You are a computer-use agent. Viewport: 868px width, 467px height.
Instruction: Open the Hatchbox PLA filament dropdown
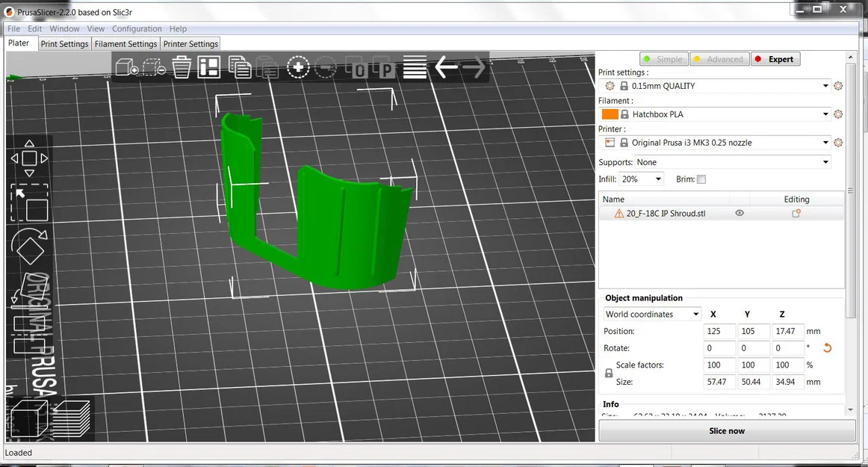pyautogui.click(x=714, y=114)
